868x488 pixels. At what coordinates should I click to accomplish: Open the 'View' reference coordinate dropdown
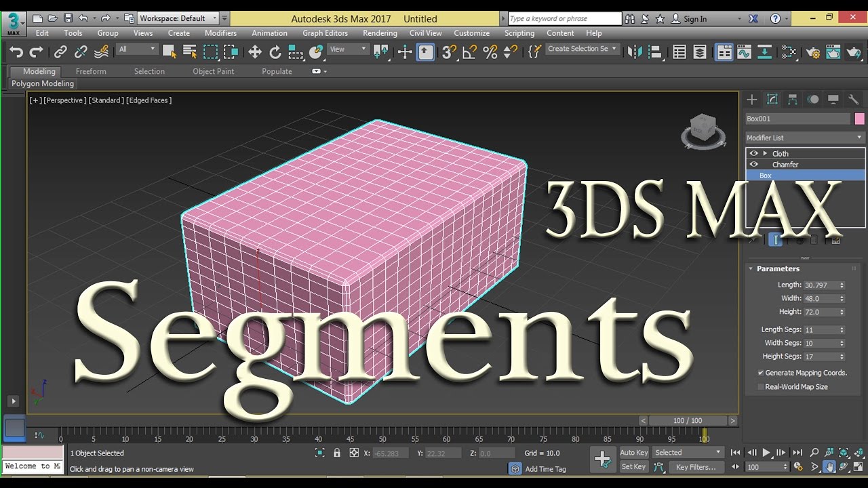[348, 49]
